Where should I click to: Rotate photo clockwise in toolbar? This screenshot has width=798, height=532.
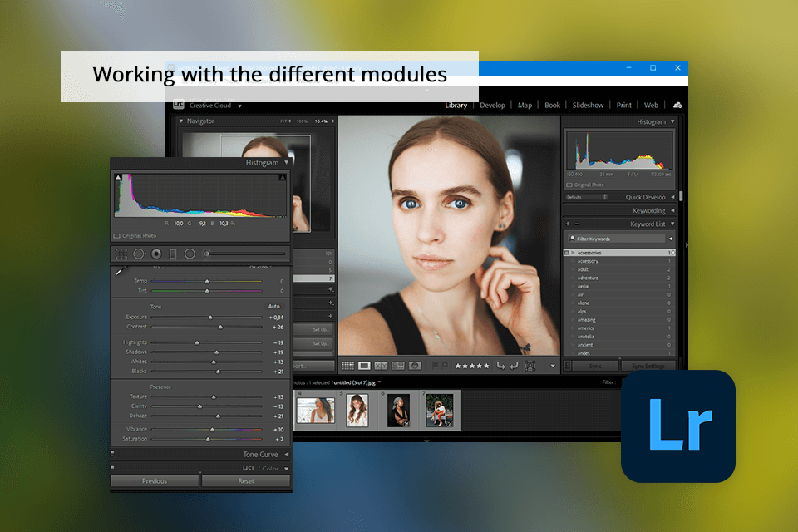click(514, 366)
